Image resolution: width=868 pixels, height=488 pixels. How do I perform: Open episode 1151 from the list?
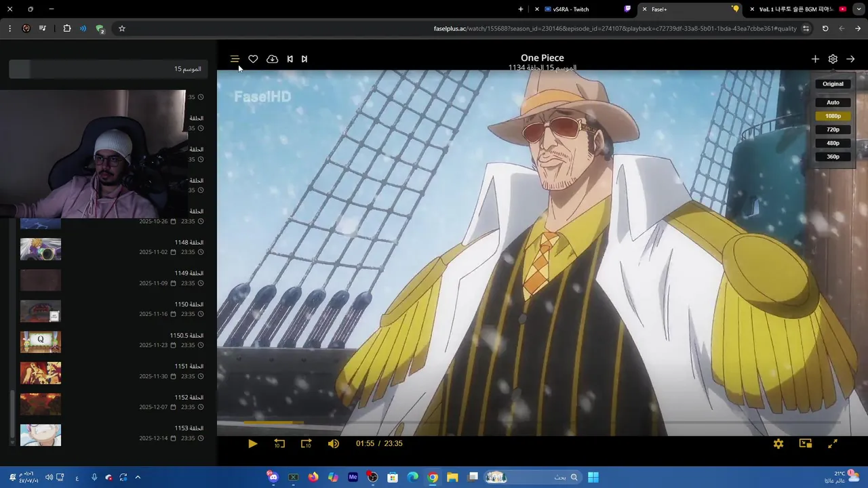click(x=112, y=371)
